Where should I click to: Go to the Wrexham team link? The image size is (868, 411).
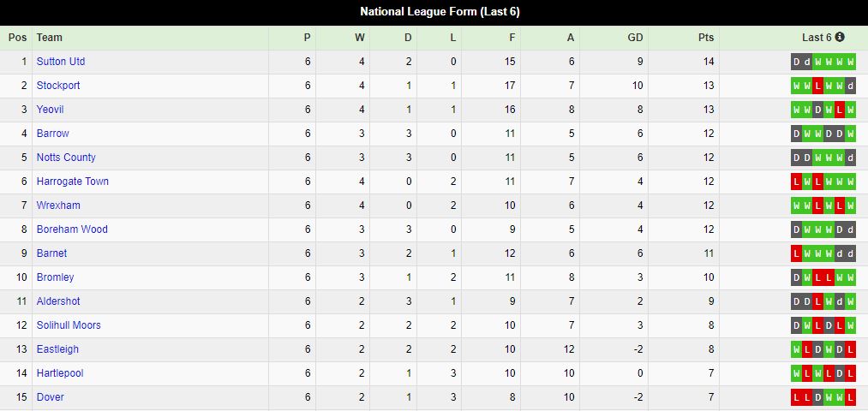[57, 205]
